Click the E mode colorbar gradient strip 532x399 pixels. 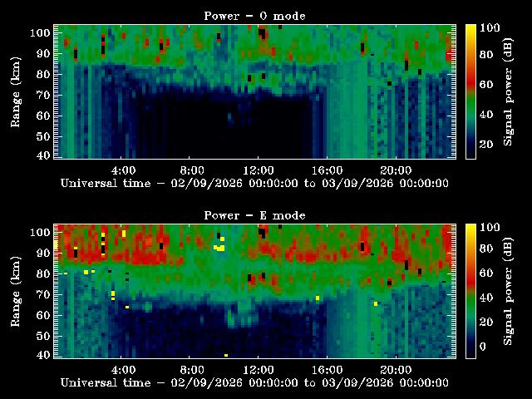tap(470, 291)
